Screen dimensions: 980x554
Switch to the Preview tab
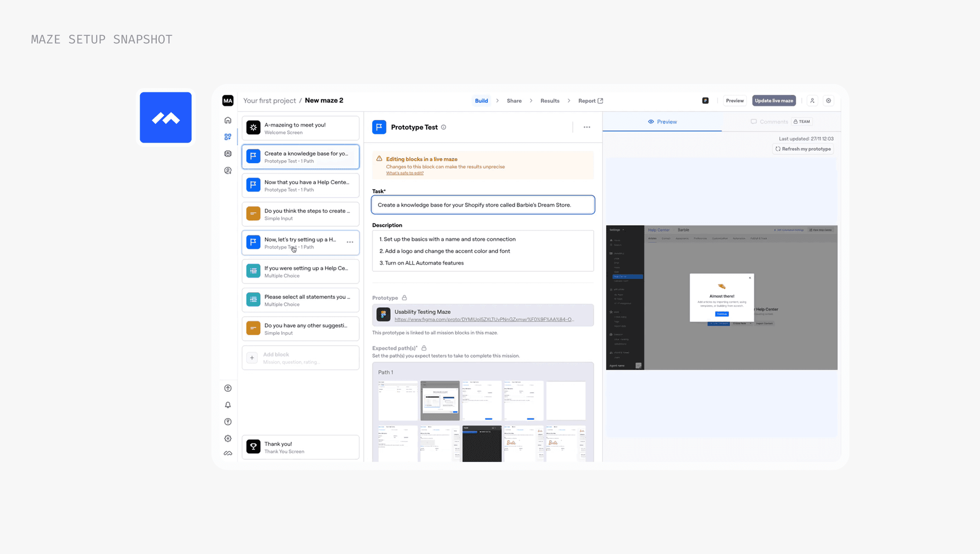pos(662,122)
